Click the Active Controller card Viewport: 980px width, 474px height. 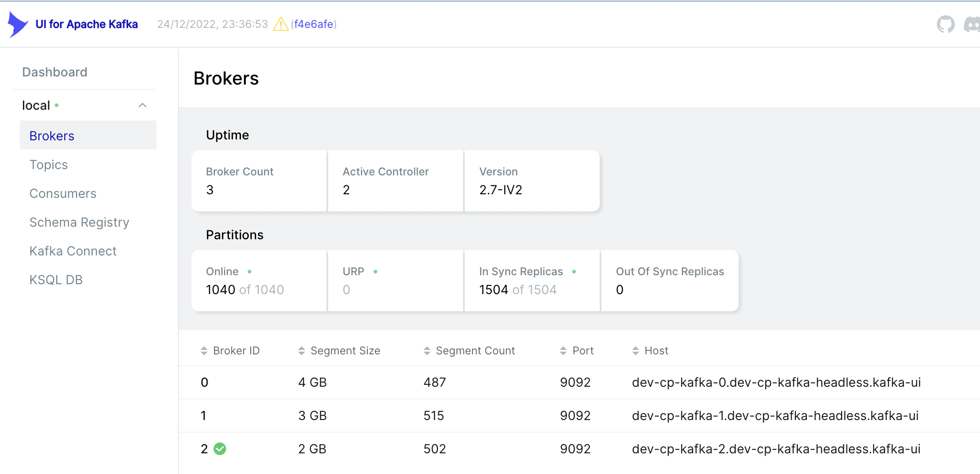pyautogui.click(x=396, y=181)
